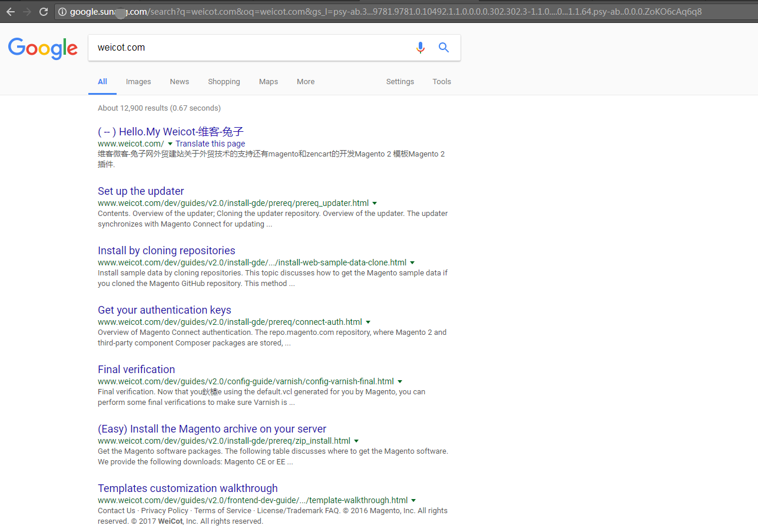Open '(Easy) Install the Magento archive' result
The width and height of the screenshot is (758, 532).
(212, 429)
